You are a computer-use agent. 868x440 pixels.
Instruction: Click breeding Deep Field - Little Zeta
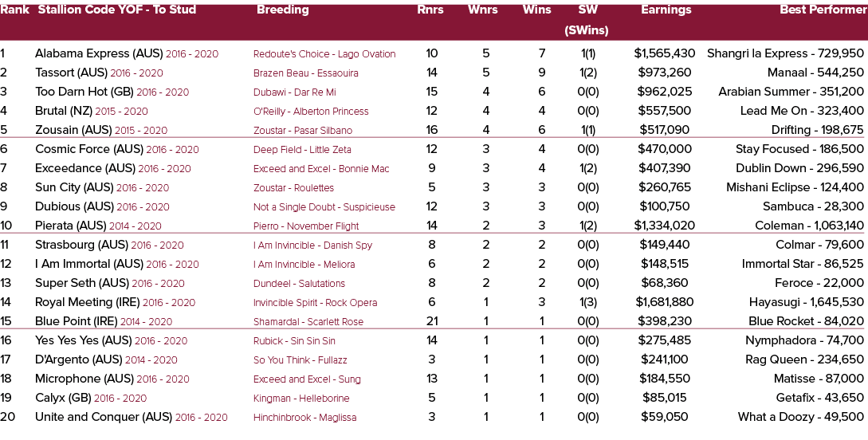pyautogui.click(x=302, y=149)
